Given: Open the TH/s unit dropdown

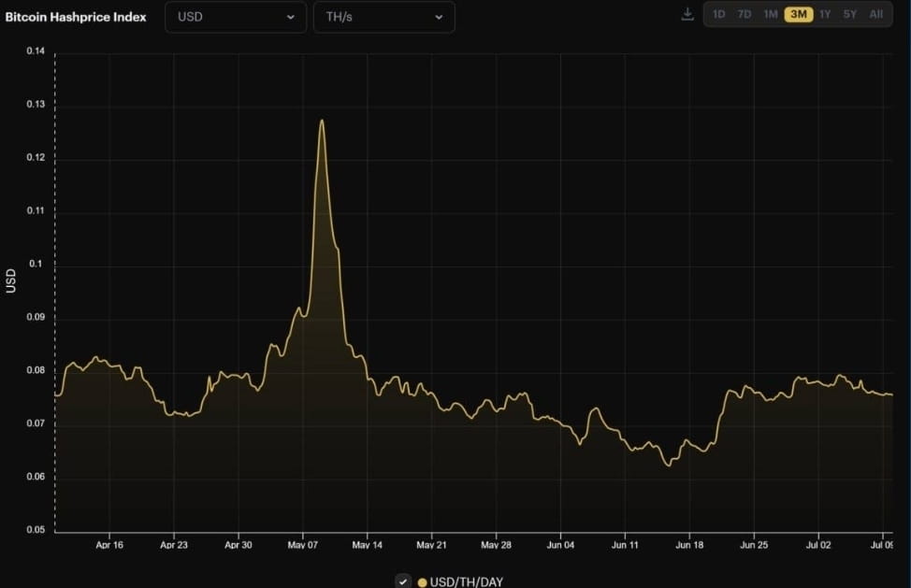Looking at the screenshot, I should pos(384,17).
